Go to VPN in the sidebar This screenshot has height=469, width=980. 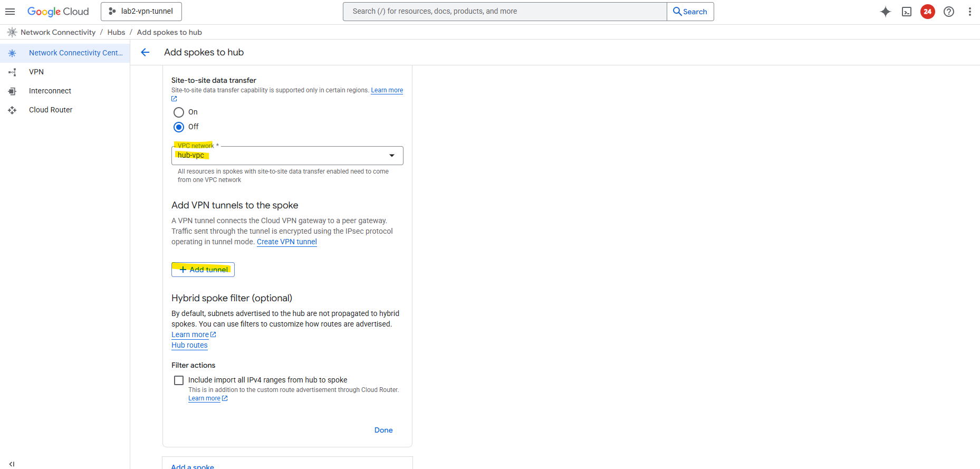36,72
